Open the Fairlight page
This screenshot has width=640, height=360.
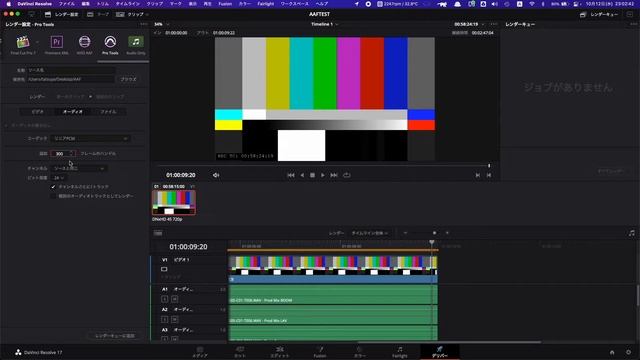[x=400, y=352]
